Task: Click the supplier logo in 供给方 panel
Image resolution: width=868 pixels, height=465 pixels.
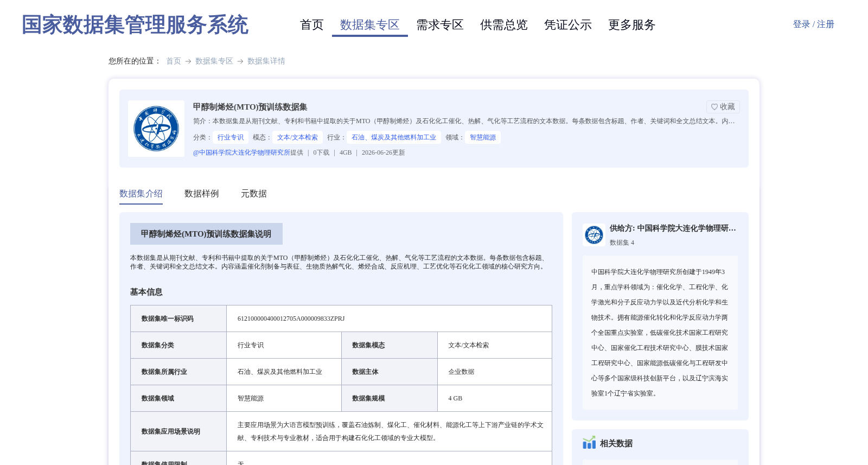Action: point(594,235)
